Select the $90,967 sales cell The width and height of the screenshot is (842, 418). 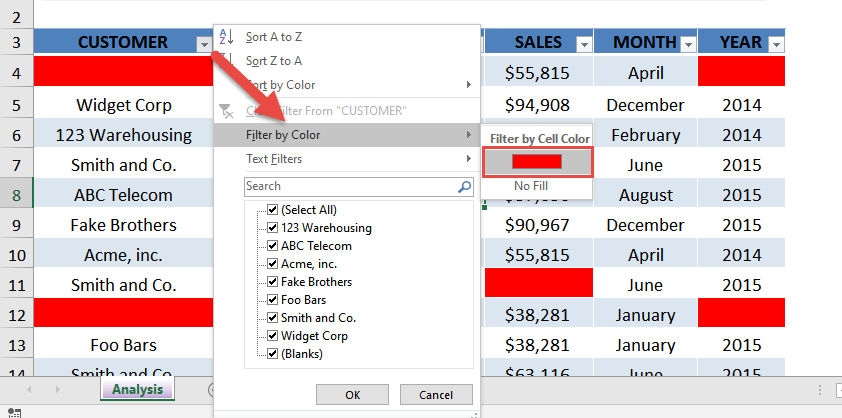tap(537, 225)
